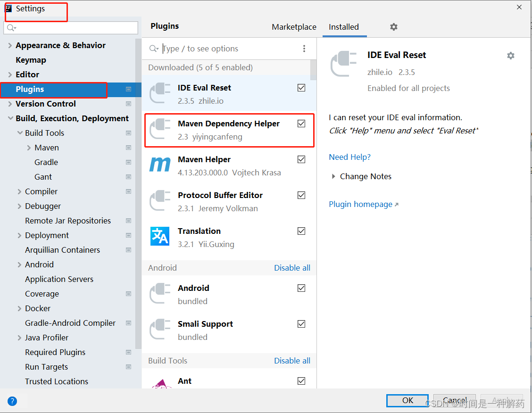This screenshot has height=413, width=532.
Task: Click project-level icon next to Run Targets
Action: (129, 366)
